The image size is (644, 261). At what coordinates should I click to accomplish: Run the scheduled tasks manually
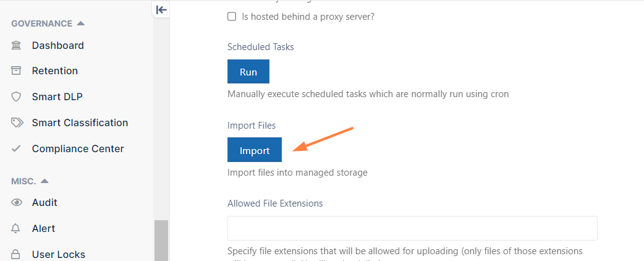click(x=248, y=72)
